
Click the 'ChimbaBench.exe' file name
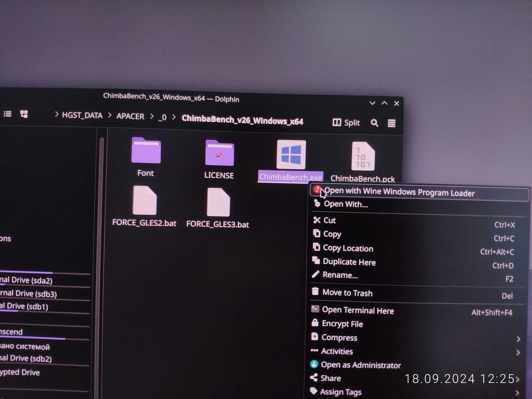tap(290, 177)
